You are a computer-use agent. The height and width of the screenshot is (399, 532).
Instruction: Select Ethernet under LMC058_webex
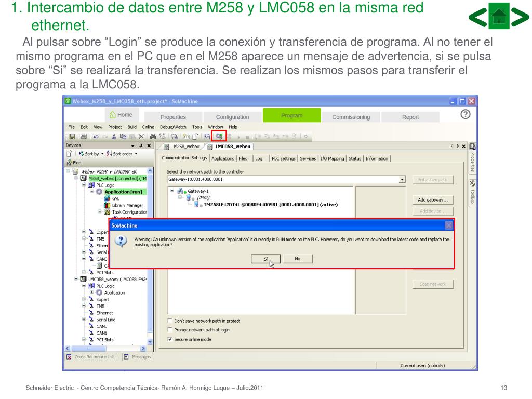pos(104,313)
